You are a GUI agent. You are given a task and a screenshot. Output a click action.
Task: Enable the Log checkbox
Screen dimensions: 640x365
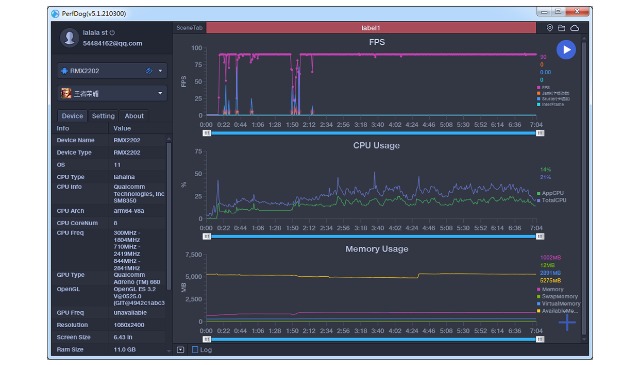tap(195, 349)
